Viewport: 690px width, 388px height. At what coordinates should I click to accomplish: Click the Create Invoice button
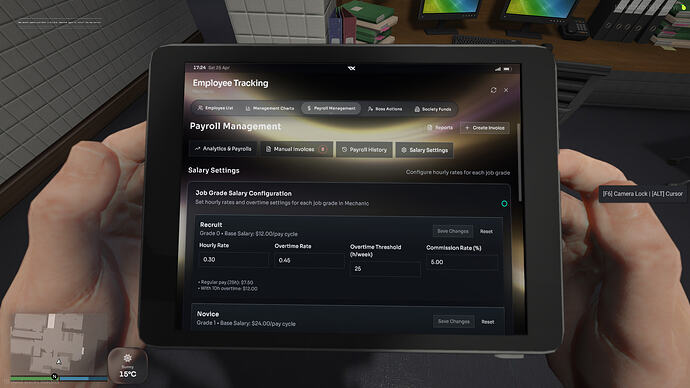pos(485,128)
